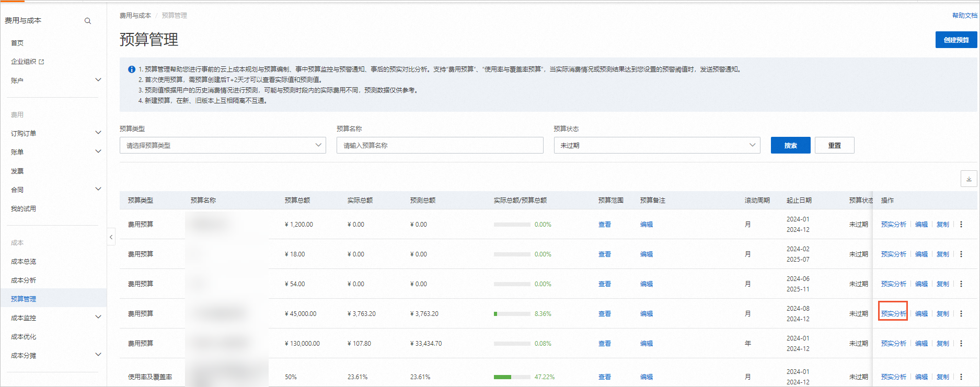Click the download icon above the table

click(x=969, y=179)
